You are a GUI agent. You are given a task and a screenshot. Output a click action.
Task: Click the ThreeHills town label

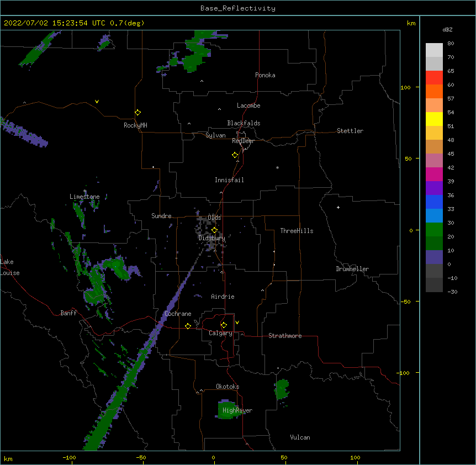click(x=297, y=231)
